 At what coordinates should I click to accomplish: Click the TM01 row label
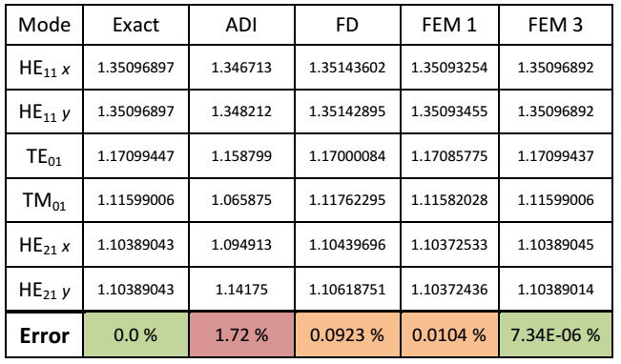[x=44, y=200]
